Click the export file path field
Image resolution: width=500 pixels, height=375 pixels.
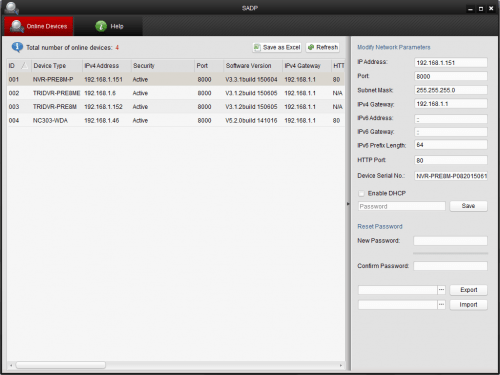point(398,290)
